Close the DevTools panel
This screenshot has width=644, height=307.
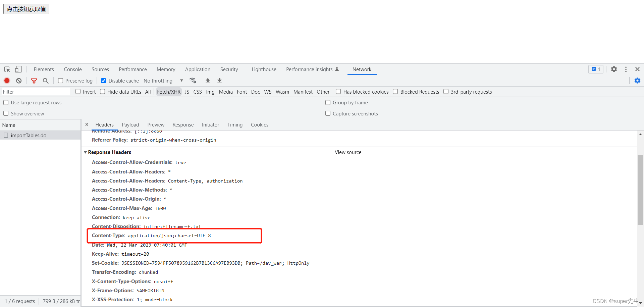click(637, 69)
